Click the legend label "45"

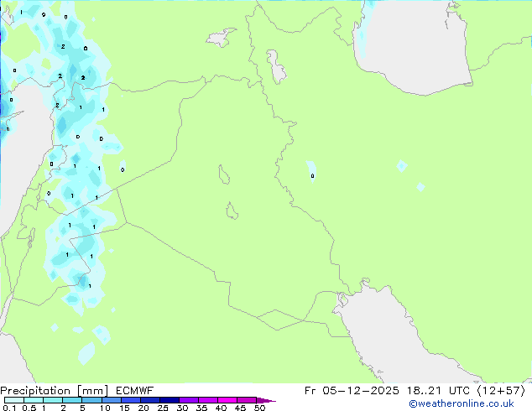tap(241, 408)
